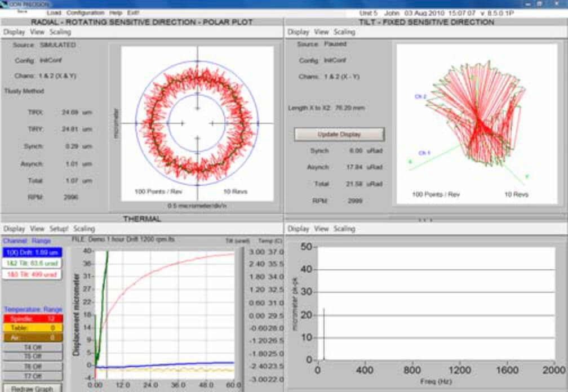The image size is (568, 392).
Task: Open Display menu in Radial polar plot panel
Action: tap(14, 32)
